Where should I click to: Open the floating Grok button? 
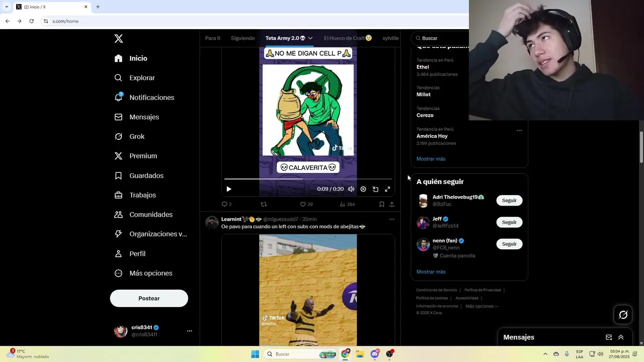point(623,315)
